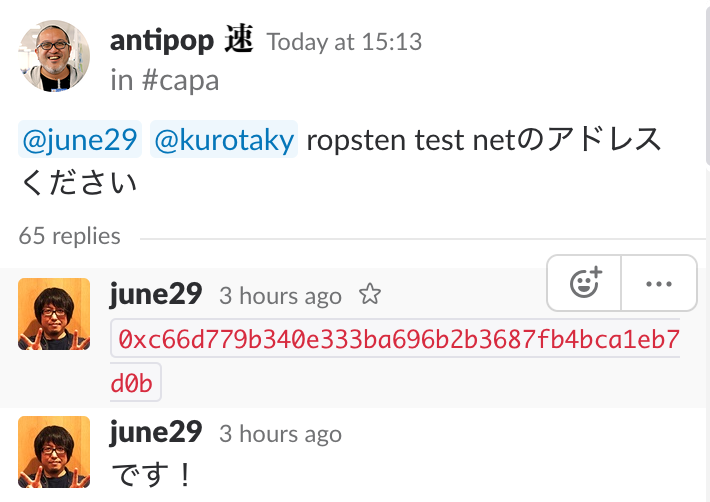Click the @june29 mention
Viewport: 710px width, 502px height.
pos(80,141)
